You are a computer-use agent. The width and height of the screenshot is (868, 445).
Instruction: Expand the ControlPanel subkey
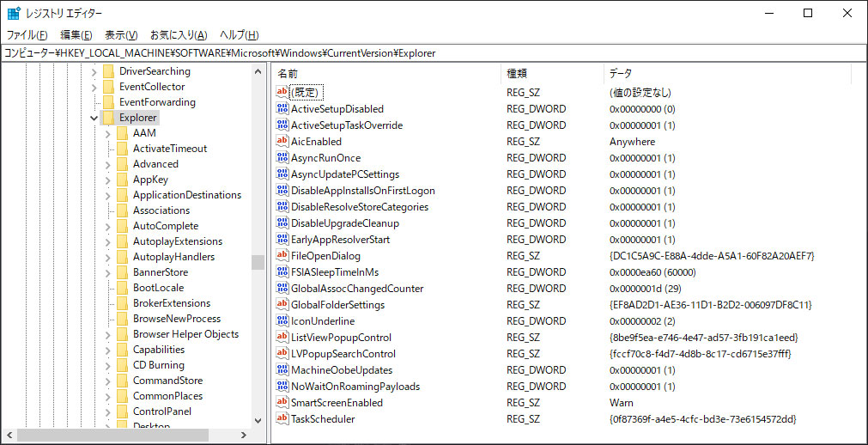(x=108, y=411)
